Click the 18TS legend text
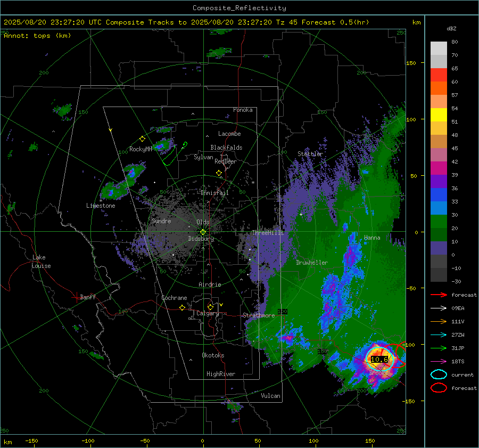 (458, 362)
